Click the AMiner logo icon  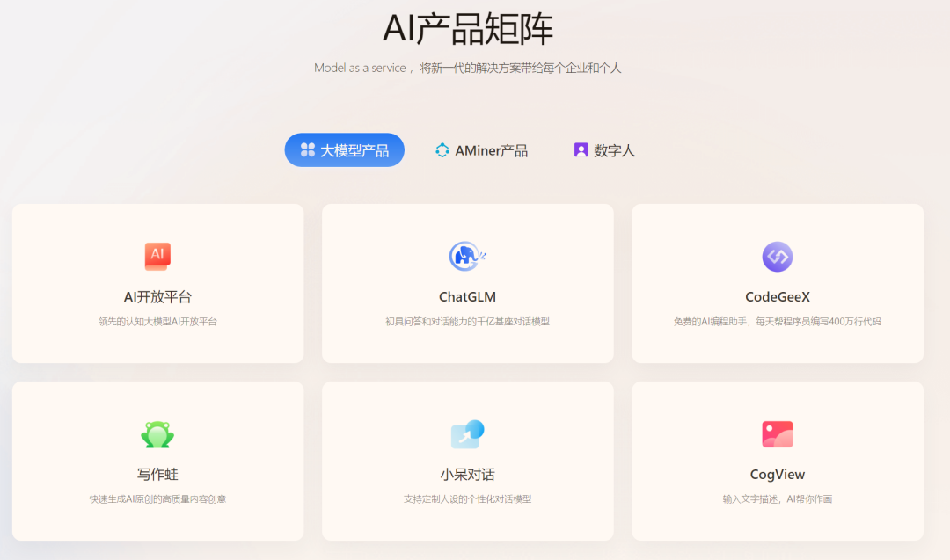click(x=442, y=150)
